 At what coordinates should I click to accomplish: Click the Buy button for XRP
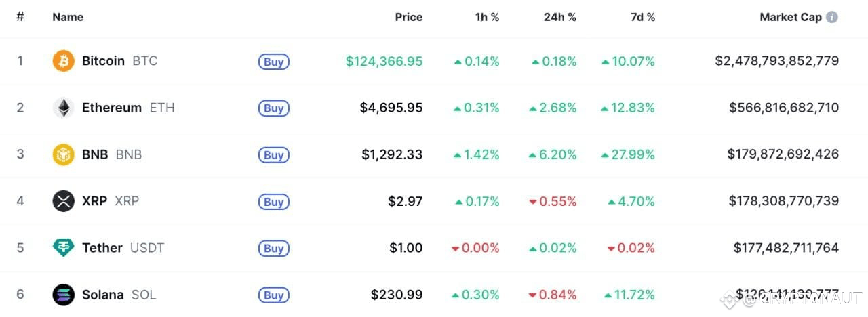pyautogui.click(x=274, y=202)
